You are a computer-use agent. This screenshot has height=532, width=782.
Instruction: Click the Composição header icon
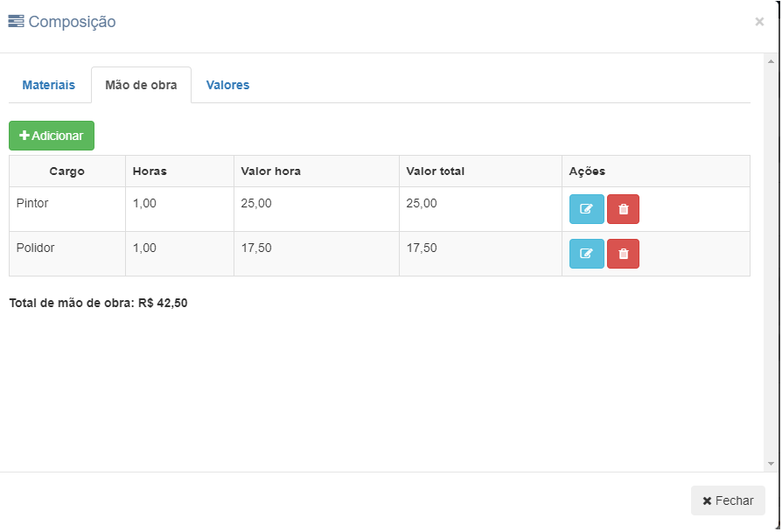[17, 22]
